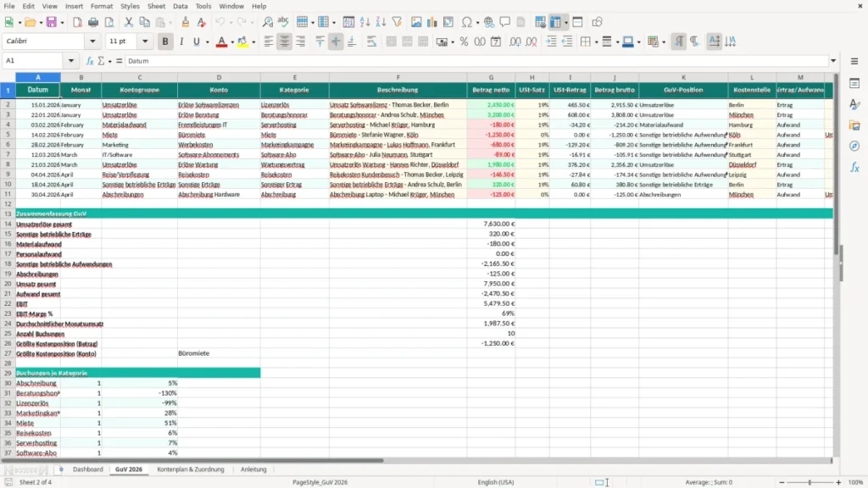
Task: Open a file with the folder icon
Action: click(30, 22)
